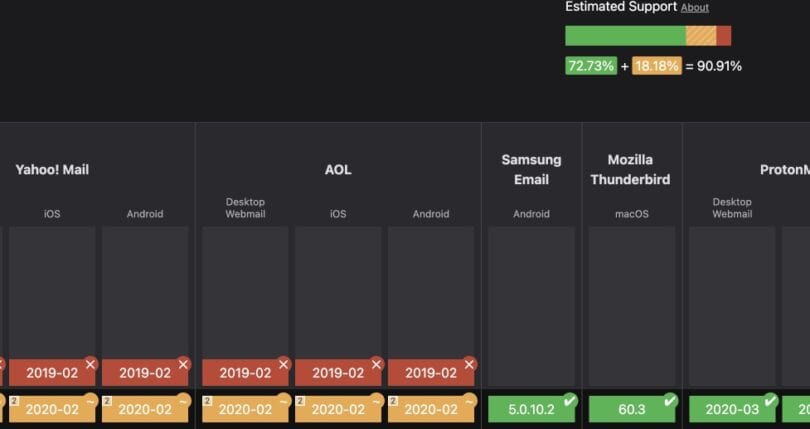Click the red X icon on Yahoo! Mail iOS 2019-02
Viewport: 810px width, 429px height.
tap(90, 364)
